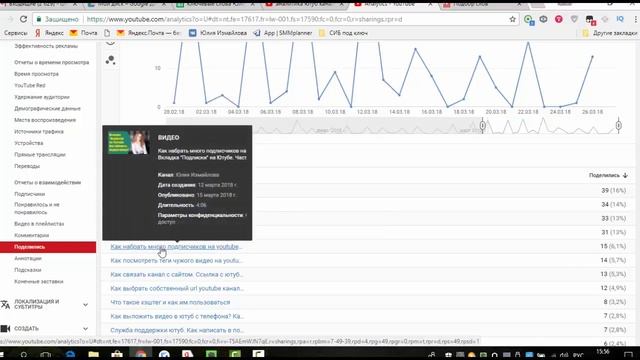The height and width of the screenshot is (360, 640).
Task: Switch chart to the bubble chart view icon
Action: tap(110, 60)
